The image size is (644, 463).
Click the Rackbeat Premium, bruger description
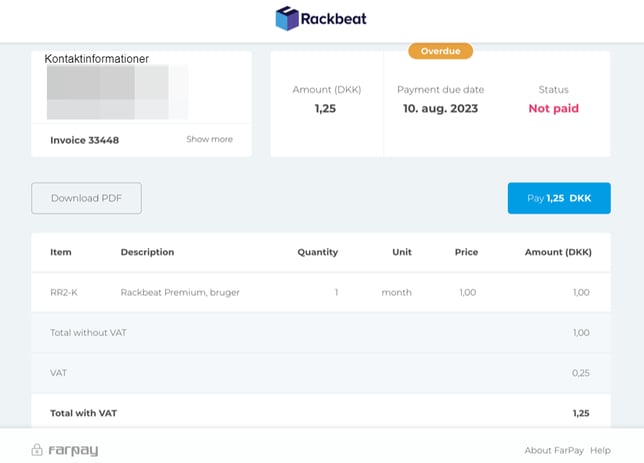click(x=180, y=293)
